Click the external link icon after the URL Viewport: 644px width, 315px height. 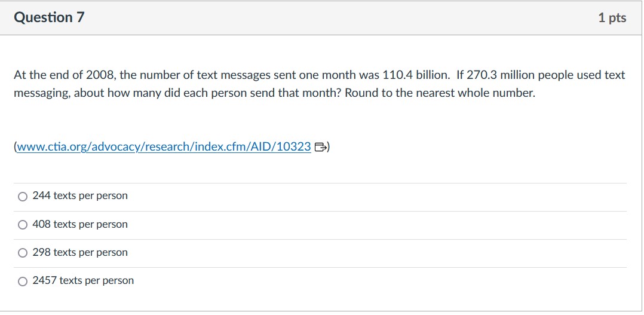320,147
